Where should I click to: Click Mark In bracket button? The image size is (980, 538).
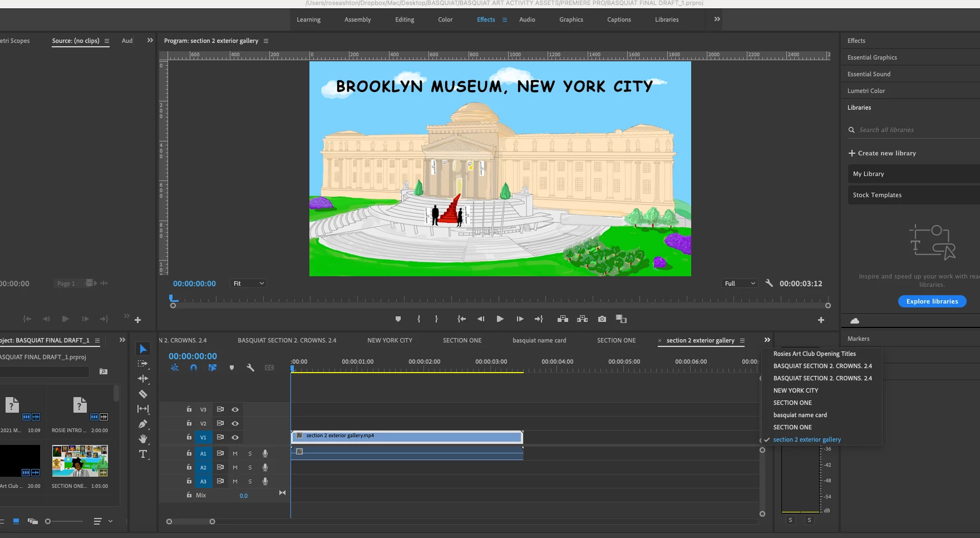tap(419, 319)
